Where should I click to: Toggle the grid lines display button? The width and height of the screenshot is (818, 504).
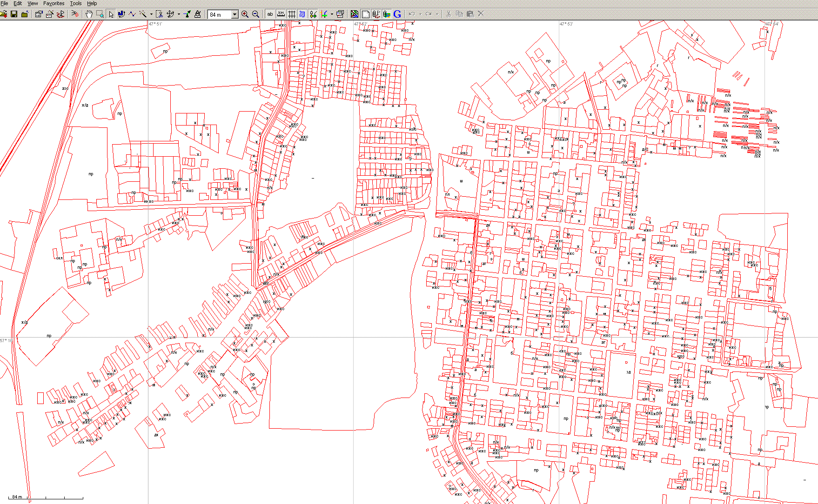point(292,14)
